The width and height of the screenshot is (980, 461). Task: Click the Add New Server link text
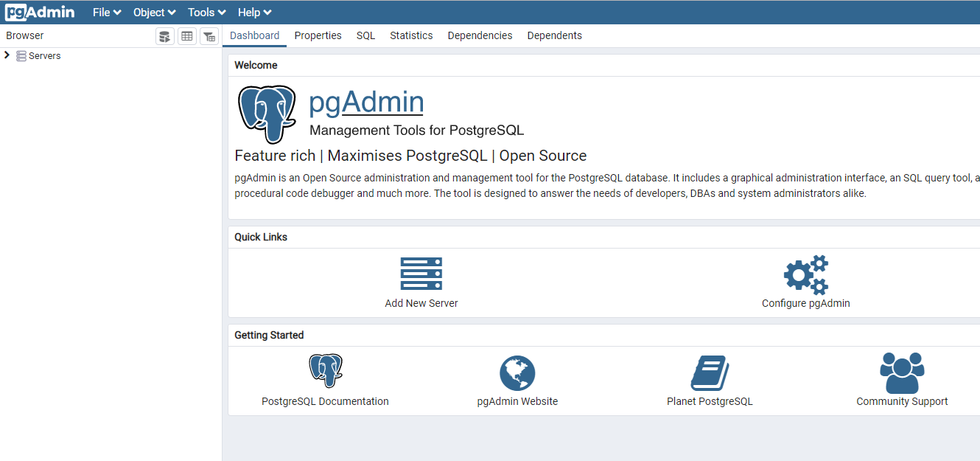(x=421, y=303)
